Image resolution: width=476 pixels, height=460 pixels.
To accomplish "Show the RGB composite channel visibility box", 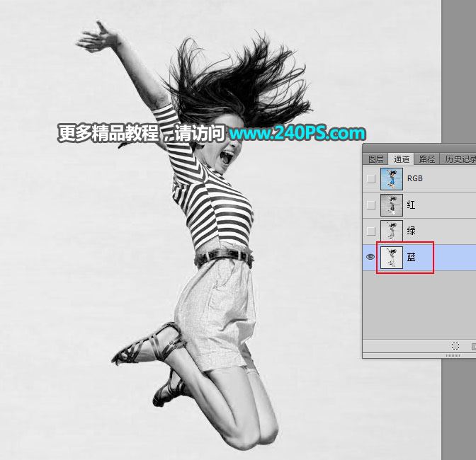I will click(x=370, y=179).
